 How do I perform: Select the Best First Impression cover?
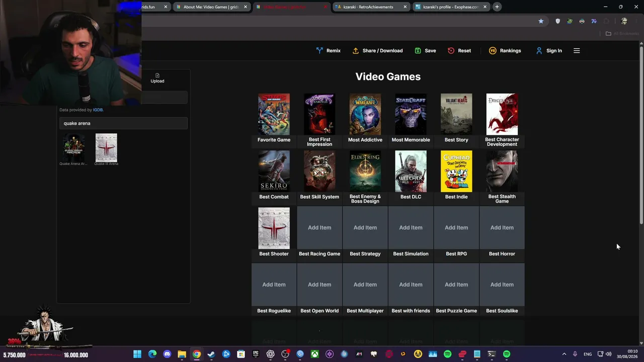pyautogui.click(x=319, y=114)
